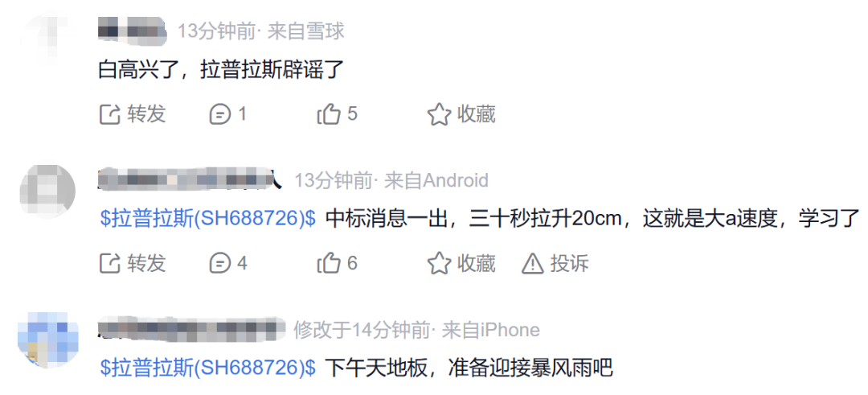Click the repost icon on the first post
Viewport: 868px width, 395px height.
pyautogui.click(x=109, y=114)
